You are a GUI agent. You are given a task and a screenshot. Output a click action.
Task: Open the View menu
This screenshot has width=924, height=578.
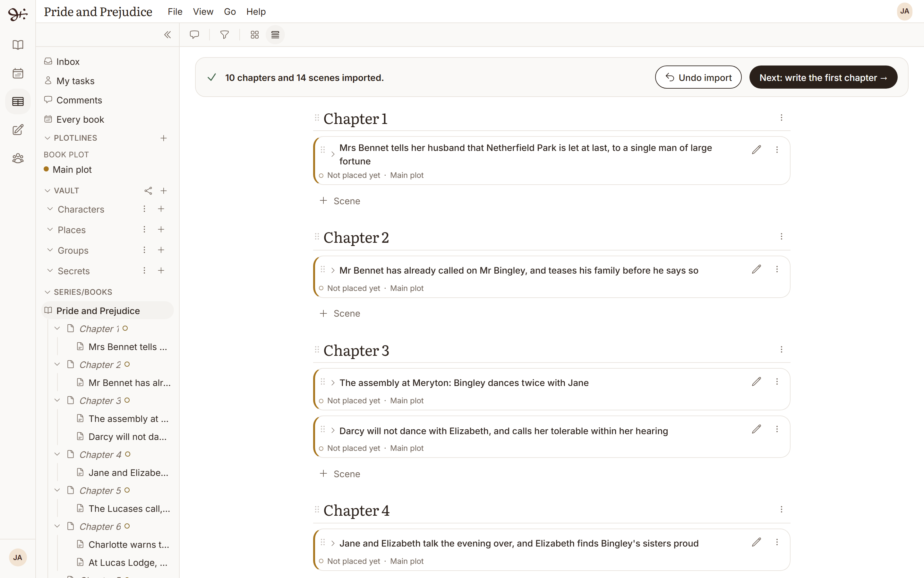203,12
